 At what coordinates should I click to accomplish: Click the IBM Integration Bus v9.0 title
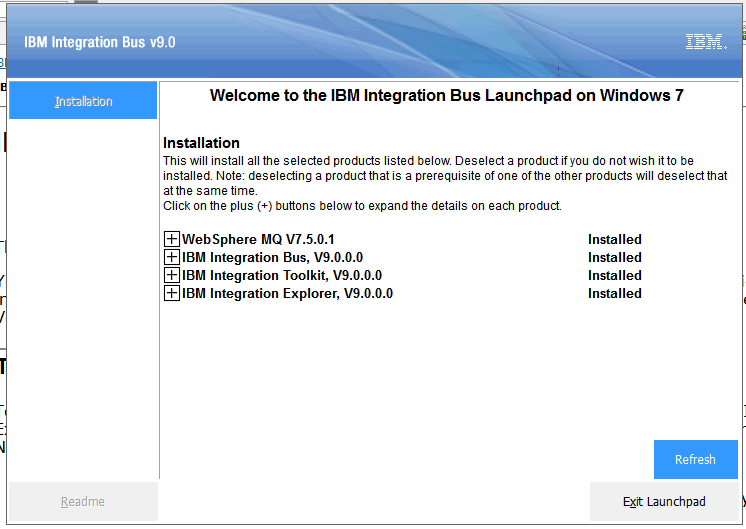(100, 42)
